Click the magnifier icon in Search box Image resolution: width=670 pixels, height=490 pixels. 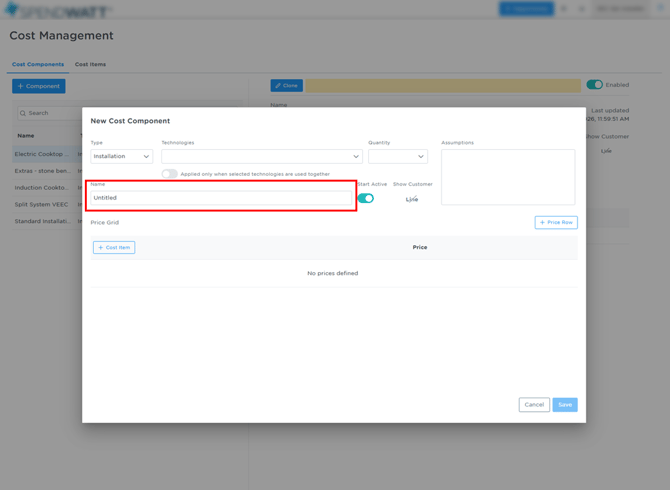point(23,113)
